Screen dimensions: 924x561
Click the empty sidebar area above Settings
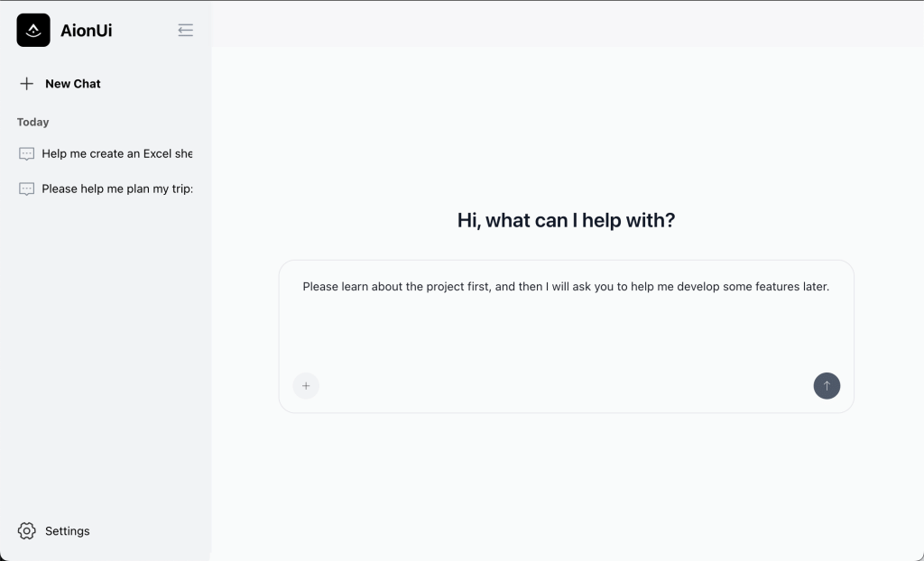pyautogui.click(x=106, y=361)
